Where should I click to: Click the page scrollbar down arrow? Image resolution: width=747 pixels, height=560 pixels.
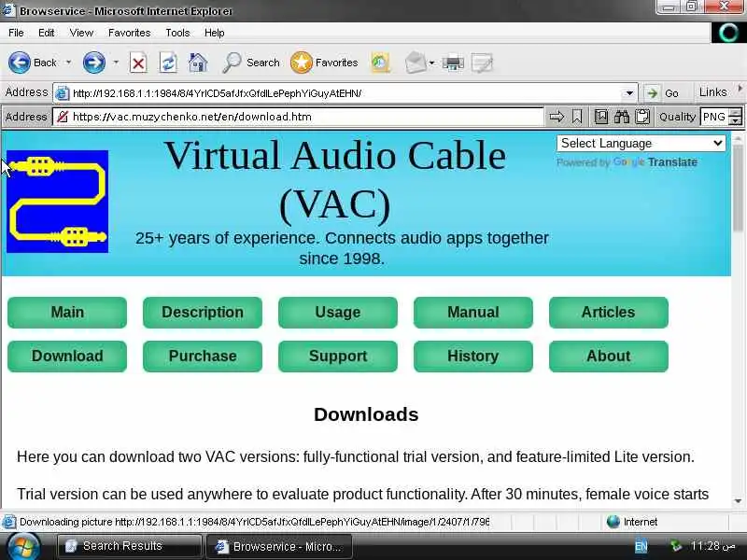[739, 501]
